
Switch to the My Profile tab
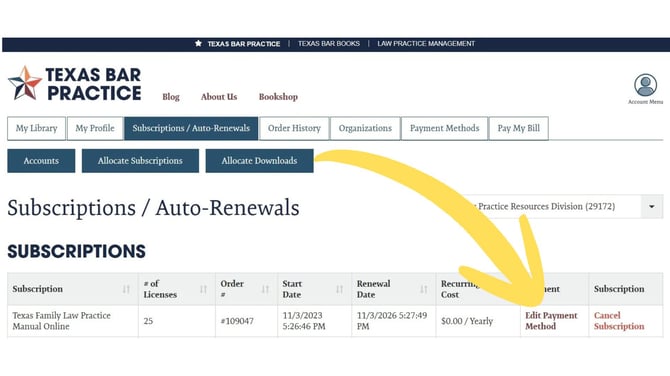coord(95,128)
